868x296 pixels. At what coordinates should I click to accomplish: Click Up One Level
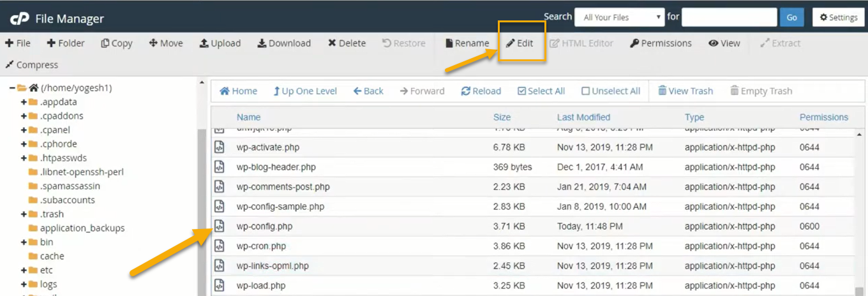pyautogui.click(x=305, y=91)
